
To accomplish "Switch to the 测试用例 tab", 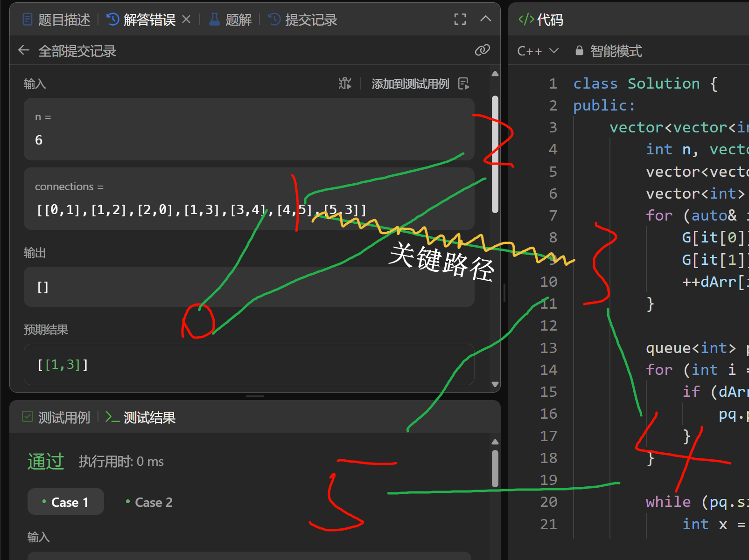I will pyautogui.click(x=56, y=417).
